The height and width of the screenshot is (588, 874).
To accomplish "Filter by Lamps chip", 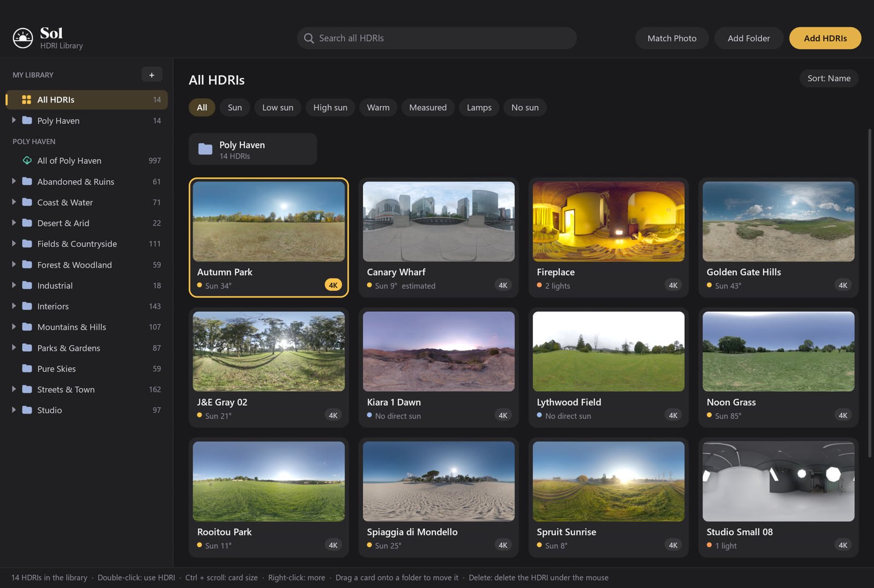I will [x=479, y=108].
